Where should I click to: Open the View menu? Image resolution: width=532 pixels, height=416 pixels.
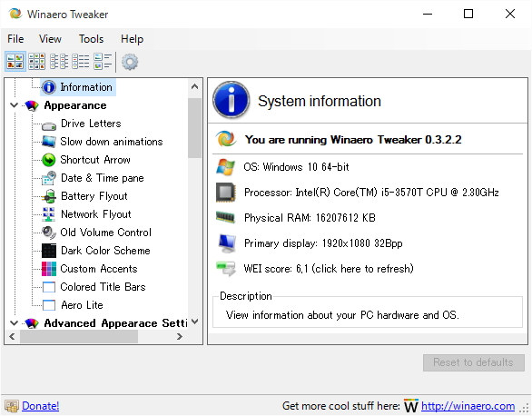coord(50,39)
